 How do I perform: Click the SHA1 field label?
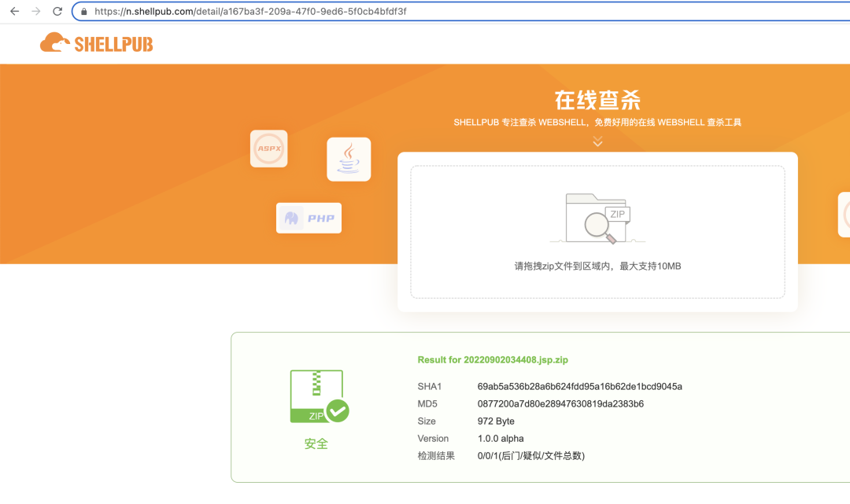[x=430, y=387]
